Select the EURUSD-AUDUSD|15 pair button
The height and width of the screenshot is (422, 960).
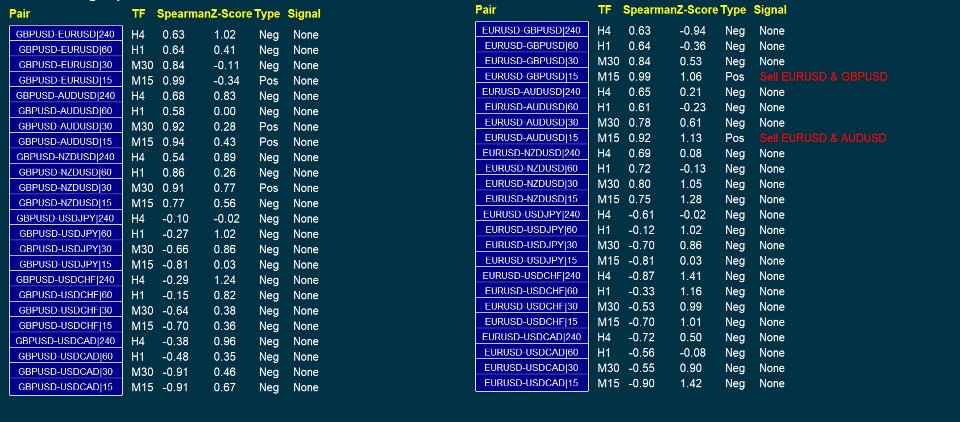coord(531,138)
